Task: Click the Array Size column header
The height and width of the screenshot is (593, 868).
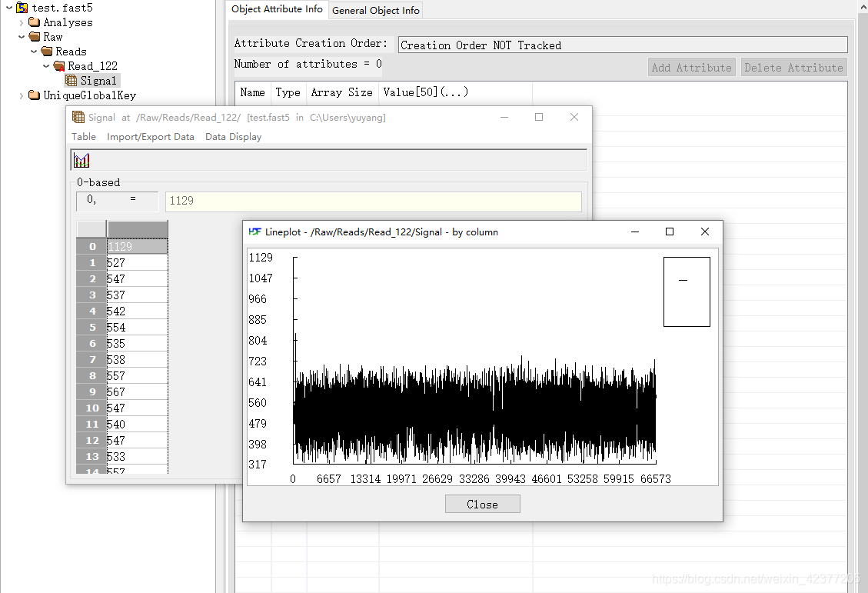Action: pyautogui.click(x=342, y=92)
